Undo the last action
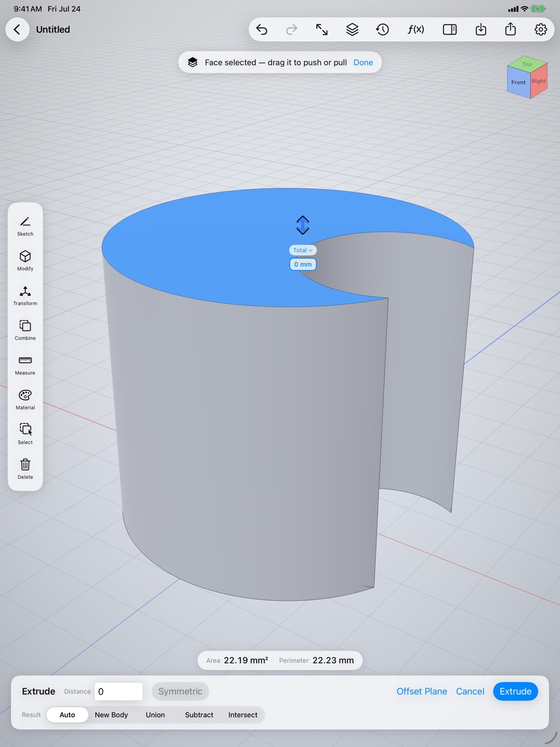The image size is (560, 747). coord(262,29)
